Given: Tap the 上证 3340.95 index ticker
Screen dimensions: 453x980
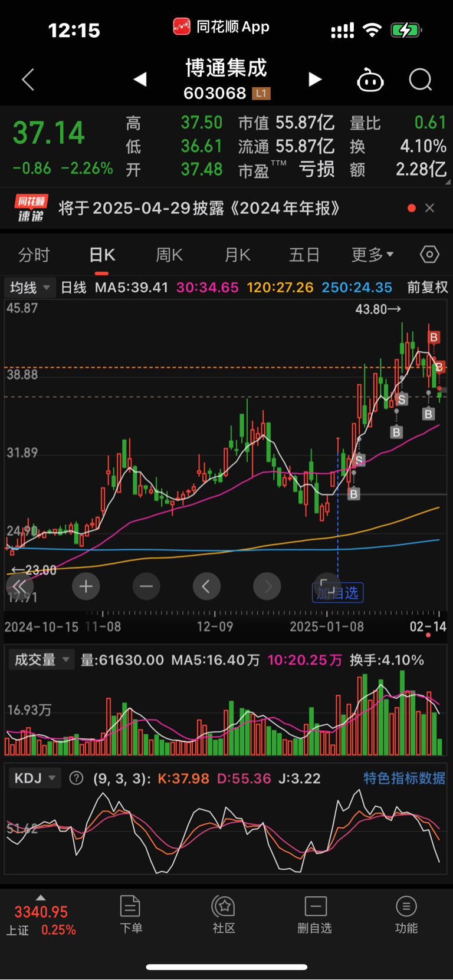Looking at the screenshot, I should tap(41, 920).
